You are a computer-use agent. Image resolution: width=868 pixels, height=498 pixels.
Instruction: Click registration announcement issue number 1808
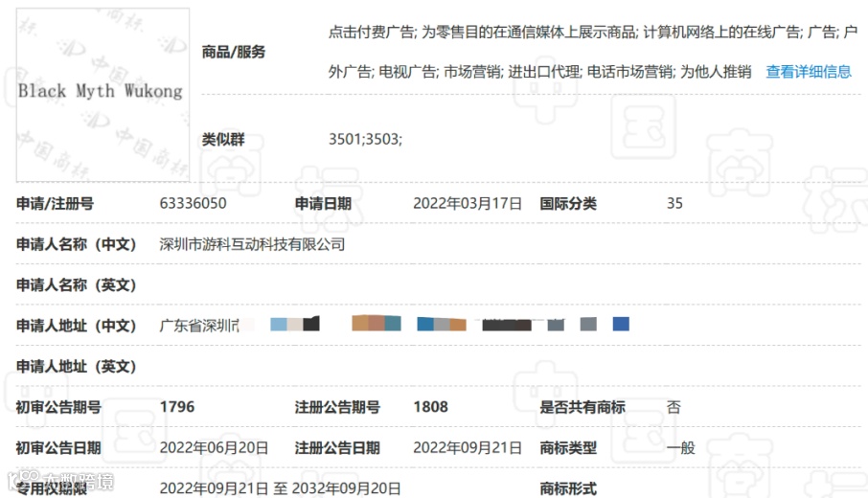(430, 407)
